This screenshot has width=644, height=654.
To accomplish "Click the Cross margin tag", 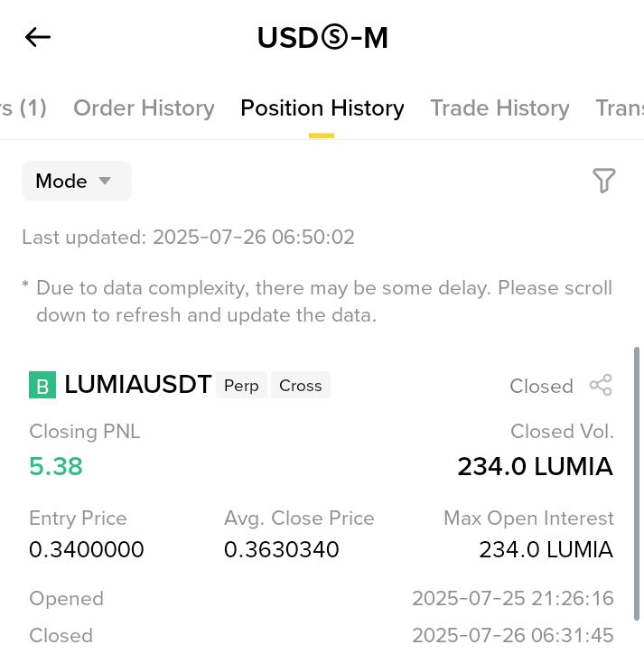I will pos(301,385).
